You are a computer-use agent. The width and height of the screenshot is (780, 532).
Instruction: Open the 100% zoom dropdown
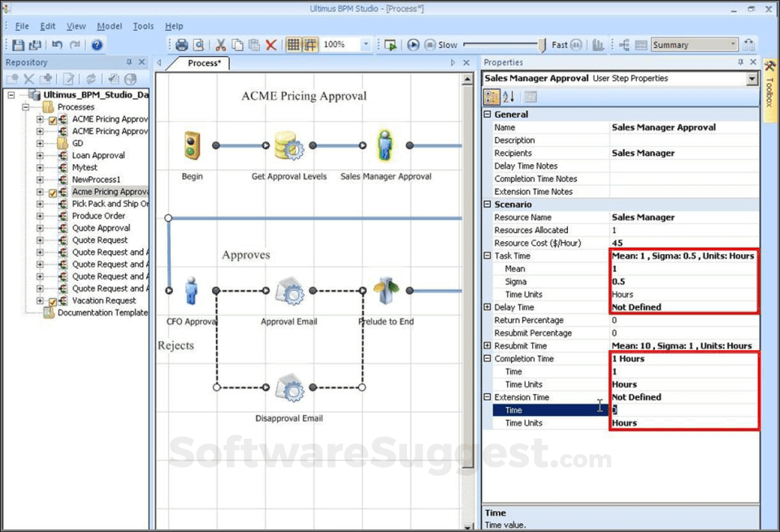366,45
